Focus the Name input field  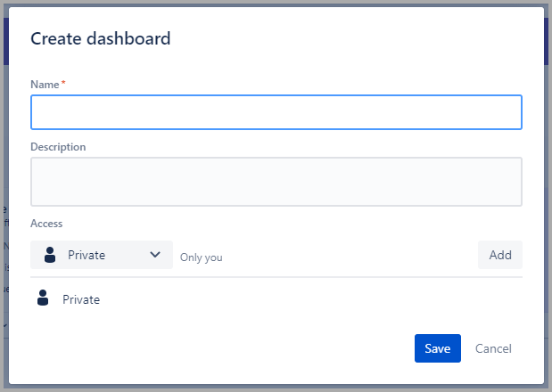coord(276,113)
